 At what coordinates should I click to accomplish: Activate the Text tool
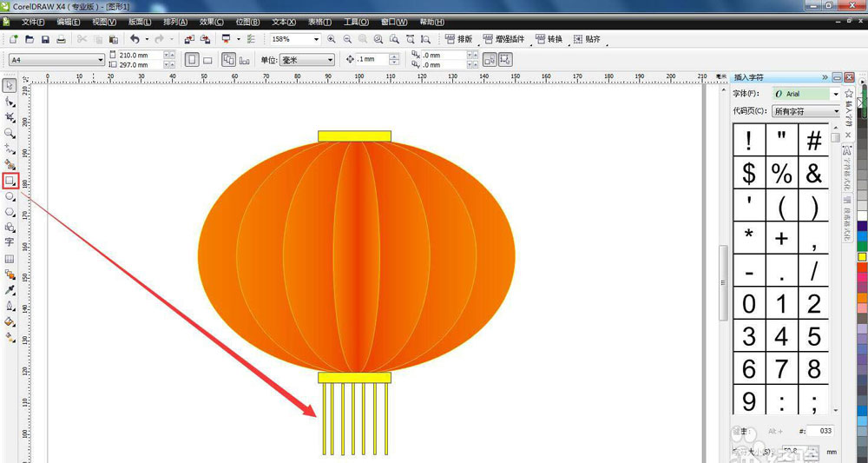coord(10,242)
